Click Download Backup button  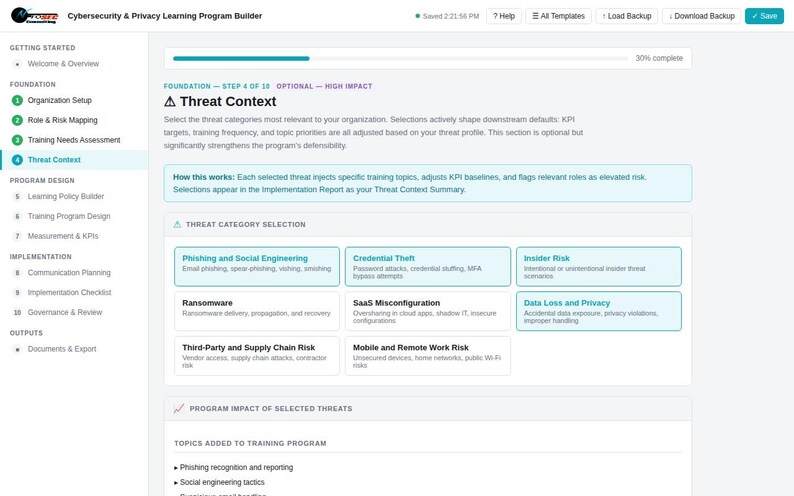tap(701, 16)
